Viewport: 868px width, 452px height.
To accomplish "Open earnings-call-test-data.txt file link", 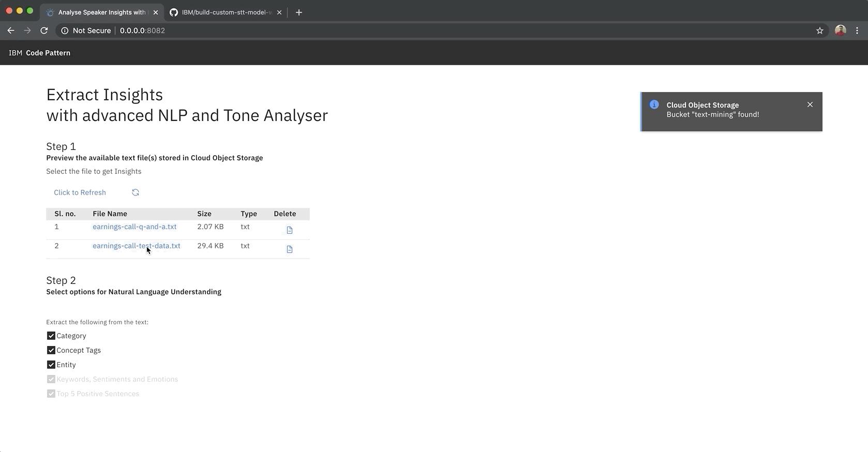I will [x=137, y=246].
